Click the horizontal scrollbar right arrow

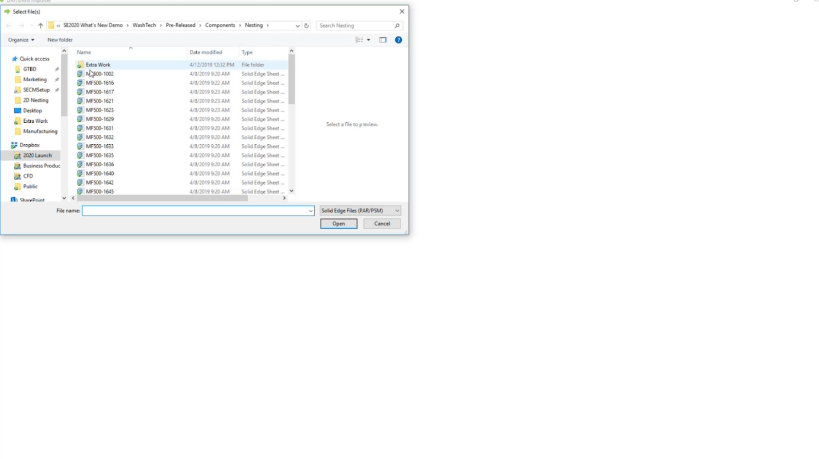284,198
